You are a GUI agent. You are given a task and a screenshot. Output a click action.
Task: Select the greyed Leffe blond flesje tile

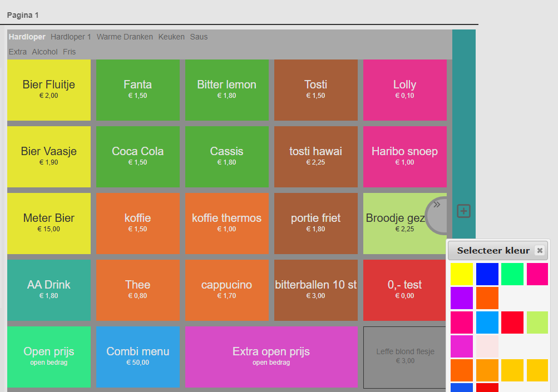[x=404, y=356]
